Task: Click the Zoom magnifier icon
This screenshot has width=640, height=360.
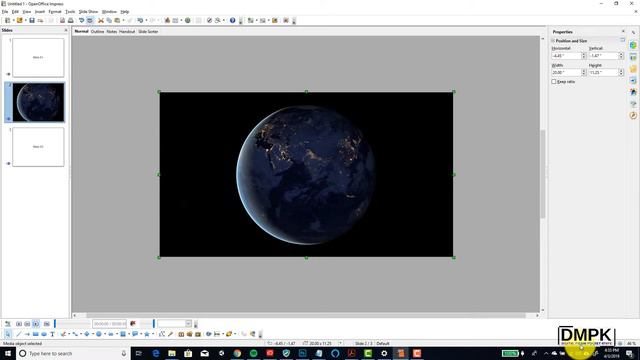Action: point(218,20)
